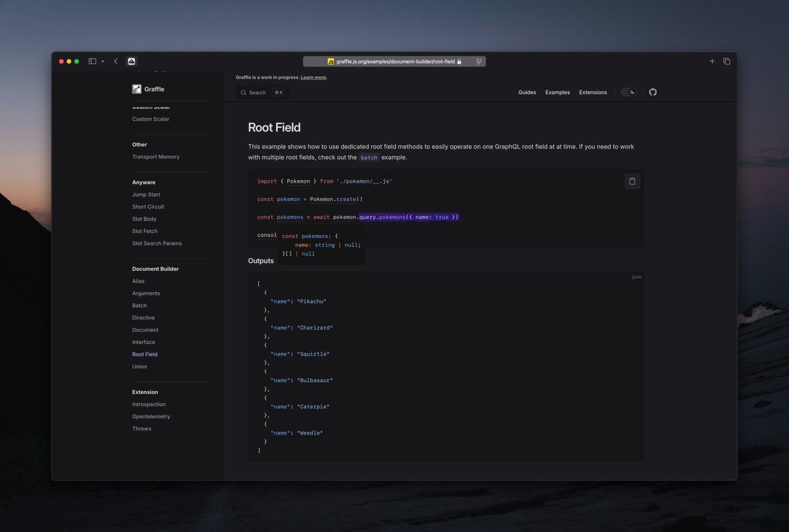Go back with browser back arrow
The height and width of the screenshot is (532, 789).
(116, 61)
